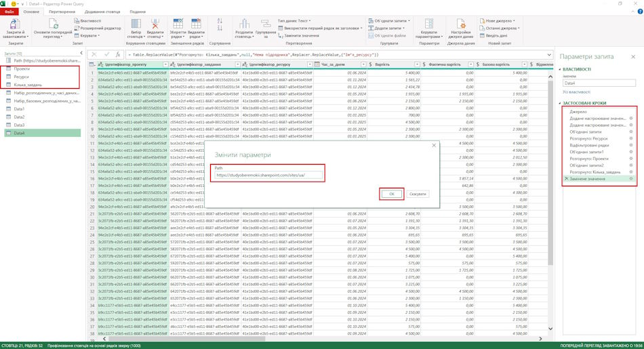Click Введіть дані in ribbon
The height and width of the screenshot is (349, 644).
(494, 36)
